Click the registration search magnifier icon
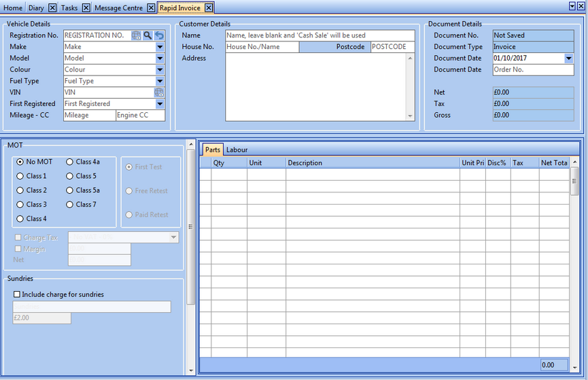The height and width of the screenshot is (380, 588). click(148, 35)
